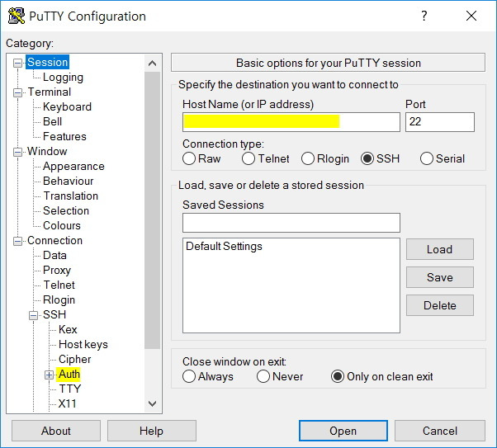Open the Data category
The image size is (497, 448).
[54, 256]
